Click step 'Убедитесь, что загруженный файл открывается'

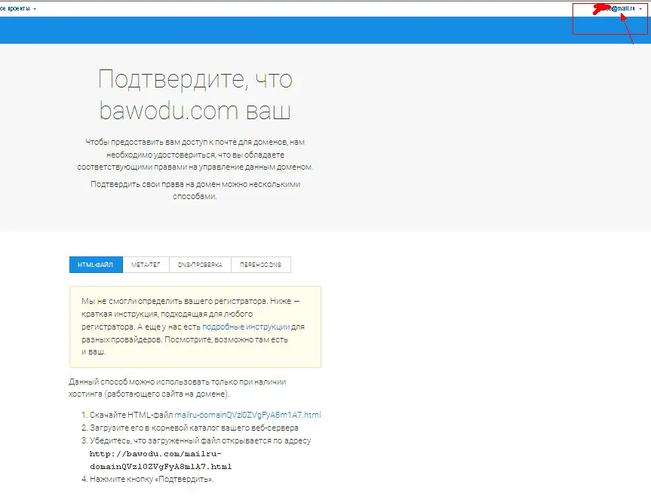click(x=200, y=441)
